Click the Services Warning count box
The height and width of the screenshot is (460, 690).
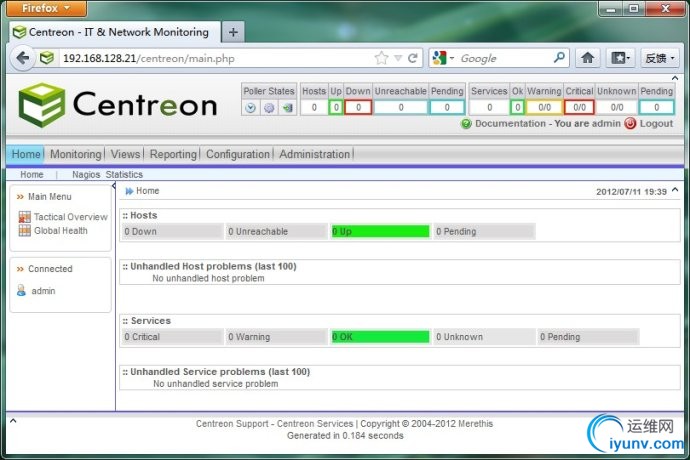pyautogui.click(x=544, y=107)
